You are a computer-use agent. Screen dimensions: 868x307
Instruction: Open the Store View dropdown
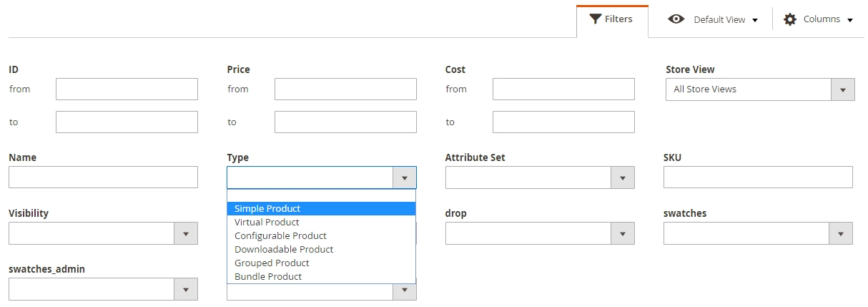(x=760, y=89)
